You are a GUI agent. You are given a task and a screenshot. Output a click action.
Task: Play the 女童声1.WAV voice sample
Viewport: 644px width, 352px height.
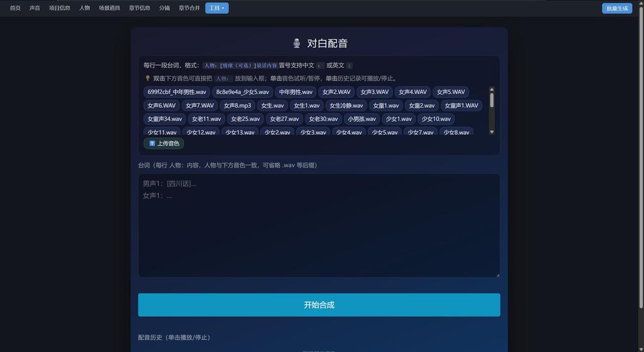point(462,106)
